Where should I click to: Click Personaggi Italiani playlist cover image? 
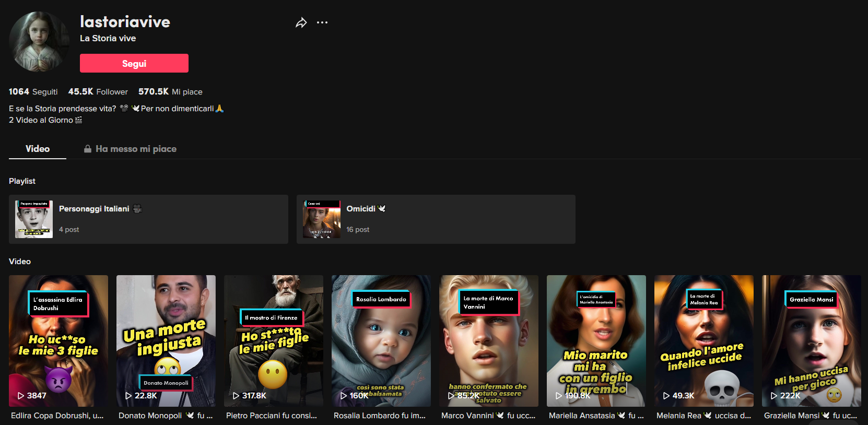coord(34,219)
